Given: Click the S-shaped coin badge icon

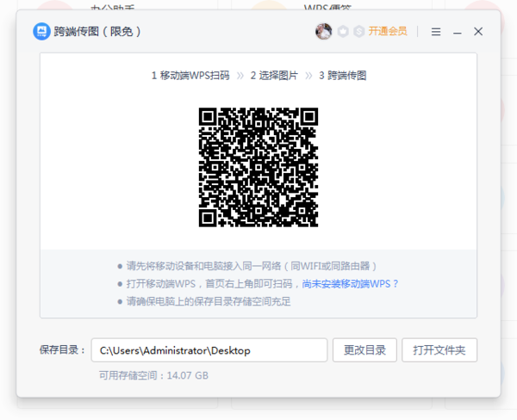Looking at the screenshot, I should pyautogui.click(x=358, y=32).
